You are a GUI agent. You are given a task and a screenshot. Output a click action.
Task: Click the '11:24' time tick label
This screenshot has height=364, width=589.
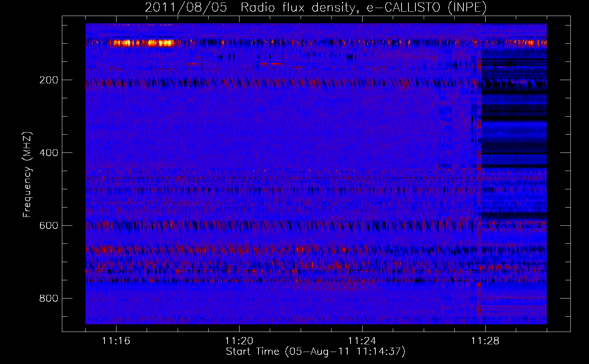point(362,341)
